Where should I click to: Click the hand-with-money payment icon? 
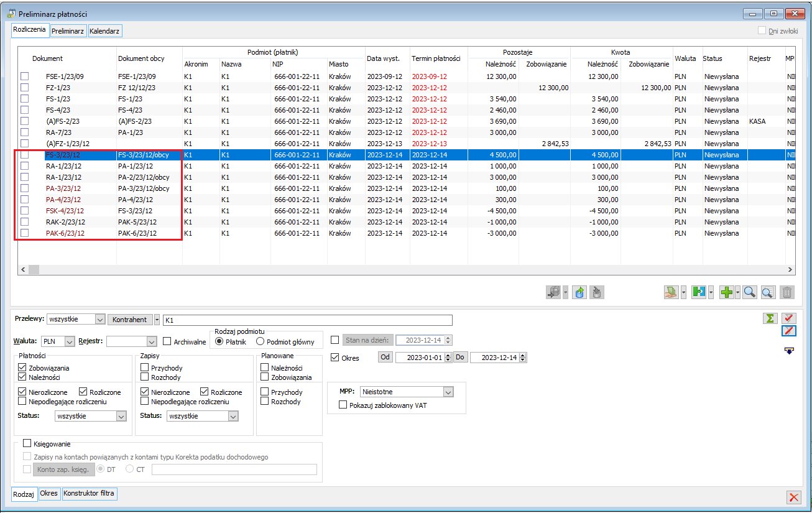[671, 292]
